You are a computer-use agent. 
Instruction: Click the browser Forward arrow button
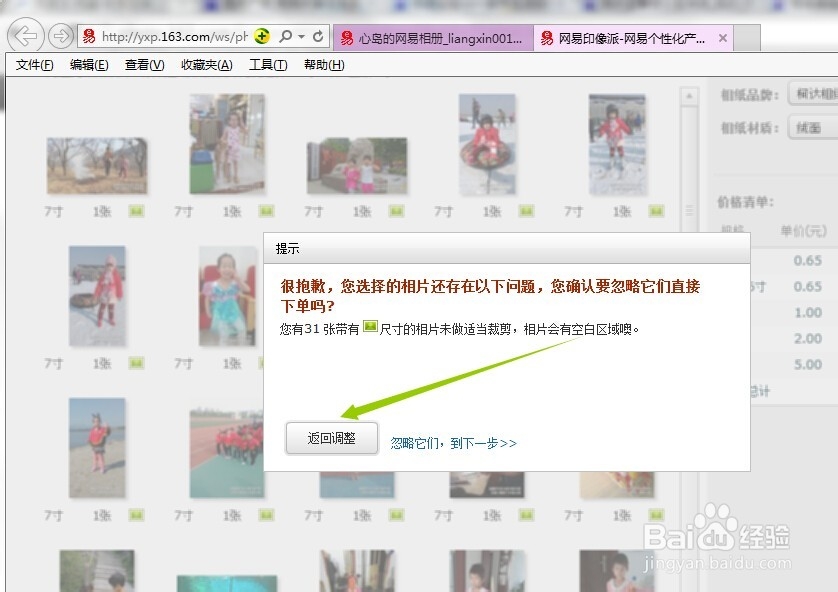click(60, 36)
